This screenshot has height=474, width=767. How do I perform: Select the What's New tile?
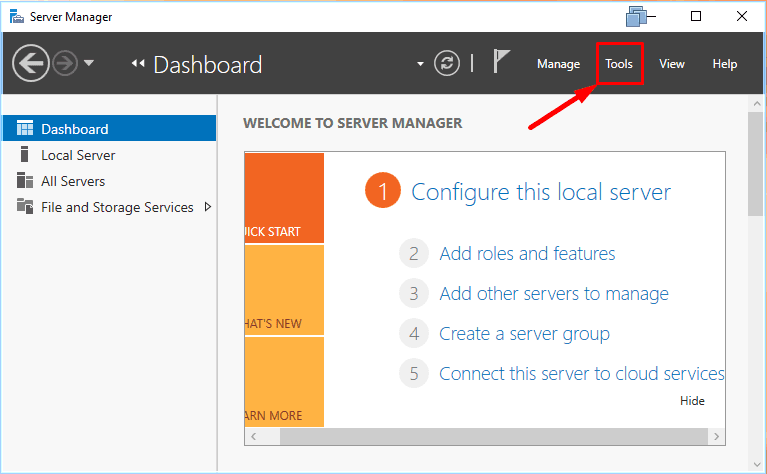(284, 290)
